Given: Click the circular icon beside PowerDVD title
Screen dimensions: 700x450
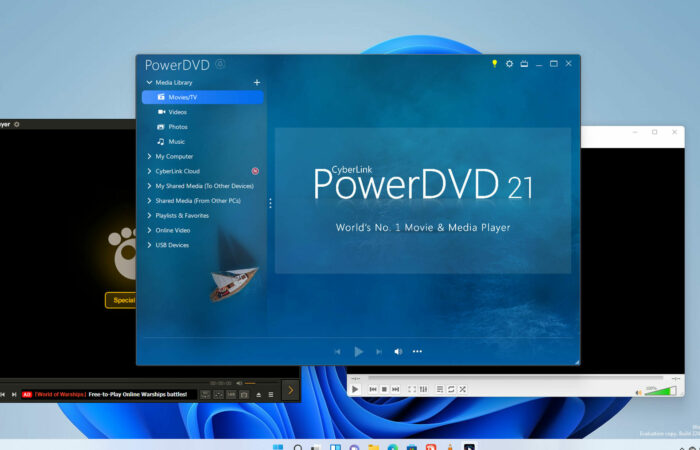Looking at the screenshot, I should [220, 64].
